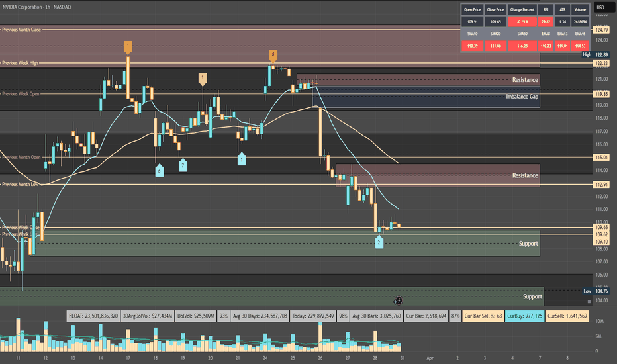The width and height of the screenshot is (617, 364).
Task: Click the 30AvgDolVol $27,434M stat box
Action: tap(148, 316)
